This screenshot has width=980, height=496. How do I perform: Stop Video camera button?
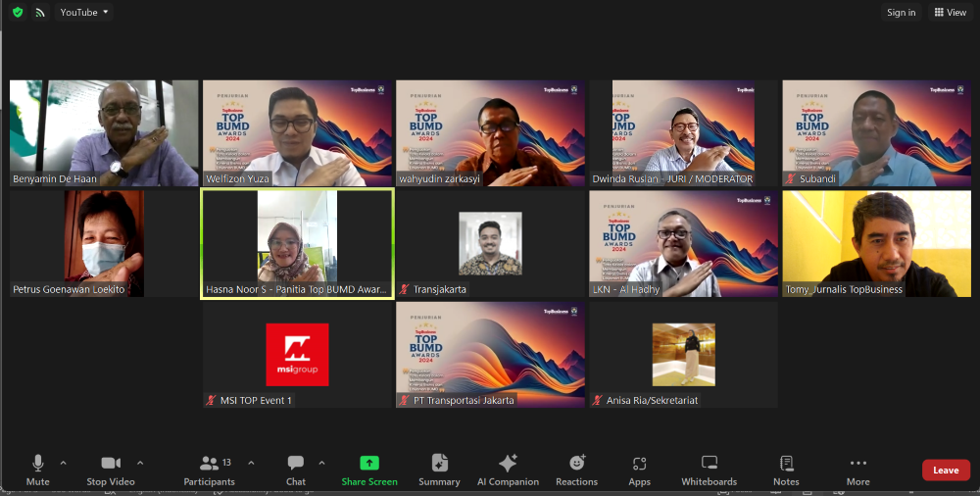point(111,471)
